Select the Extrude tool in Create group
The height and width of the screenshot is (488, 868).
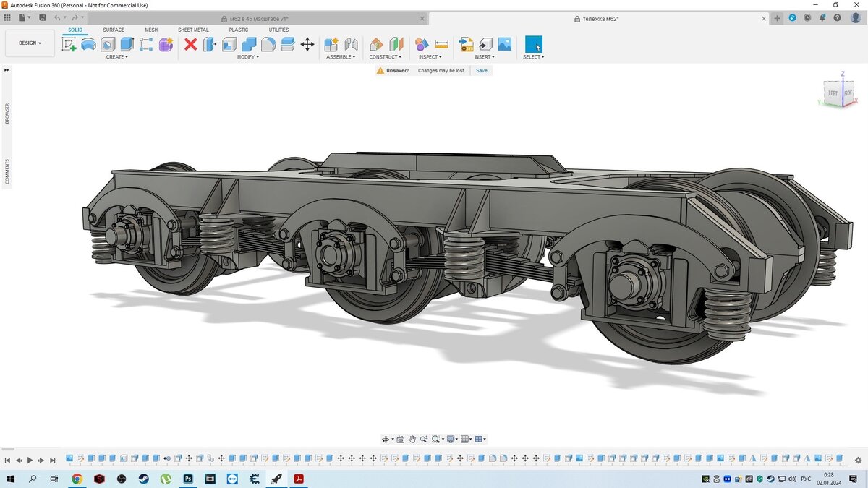(127, 45)
